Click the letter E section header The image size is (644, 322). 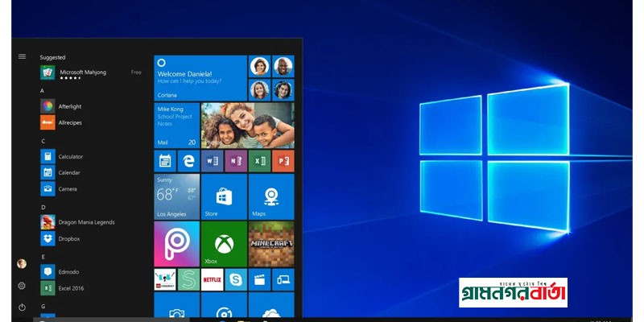tap(43, 257)
